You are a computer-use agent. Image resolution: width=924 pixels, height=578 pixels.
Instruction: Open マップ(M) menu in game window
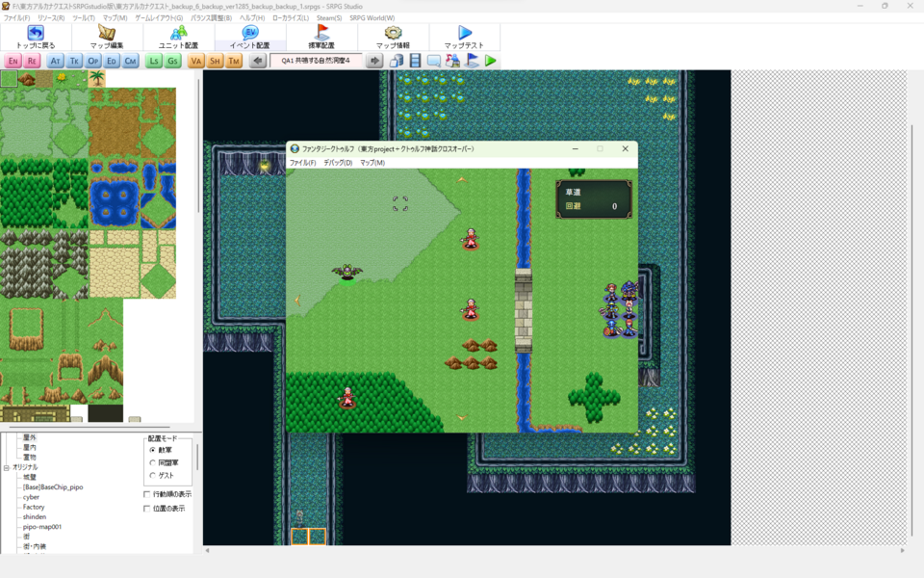pyautogui.click(x=372, y=163)
